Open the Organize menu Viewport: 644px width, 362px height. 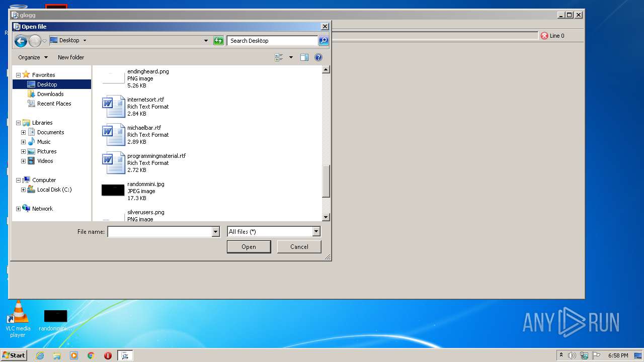tap(33, 57)
